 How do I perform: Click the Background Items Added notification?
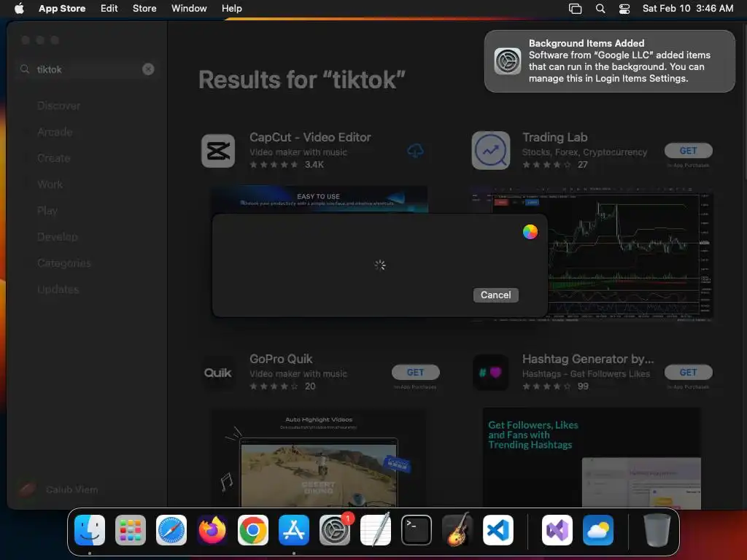click(609, 61)
